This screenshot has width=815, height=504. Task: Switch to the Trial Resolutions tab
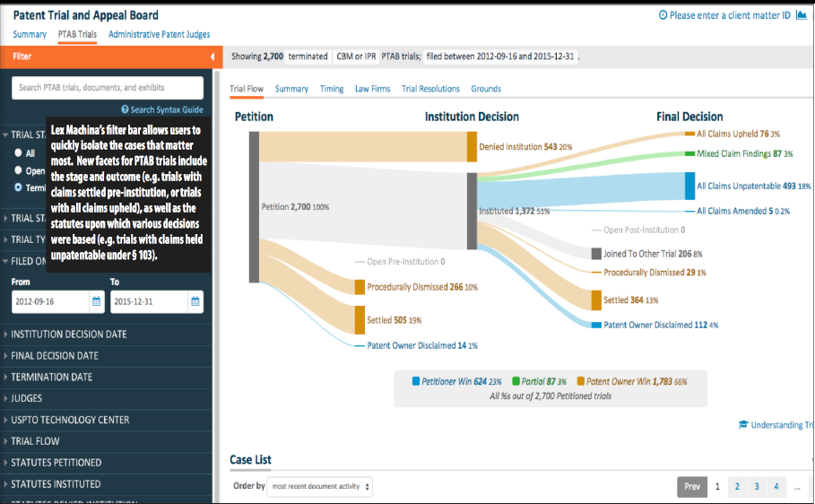(x=430, y=89)
